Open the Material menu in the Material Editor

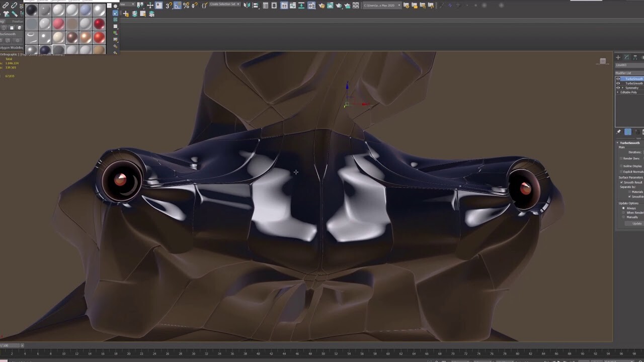(41, 2)
